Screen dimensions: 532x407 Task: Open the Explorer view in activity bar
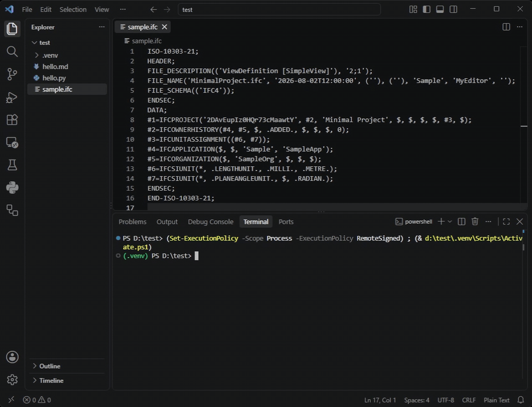[12, 29]
